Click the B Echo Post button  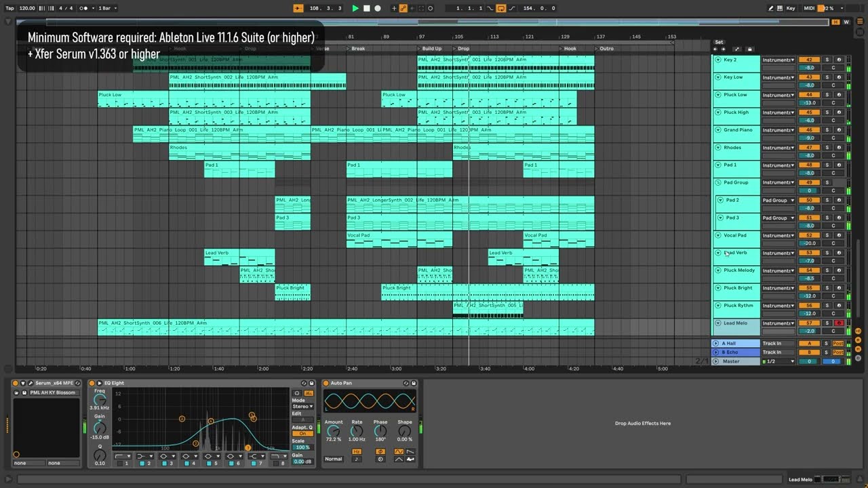point(838,352)
